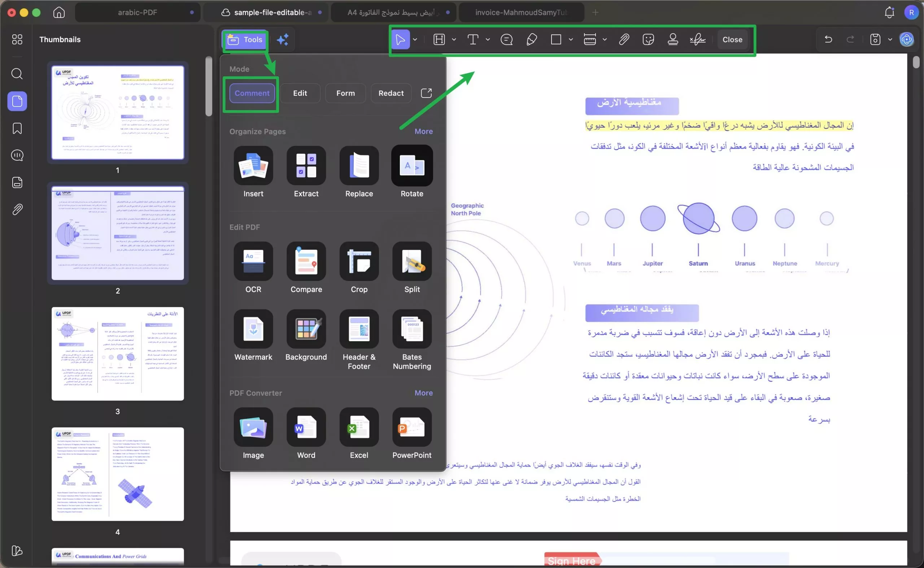Open the search panel in the sidebar
The width and height of the screenshot is (924, 568).
[x=17, y=74]
